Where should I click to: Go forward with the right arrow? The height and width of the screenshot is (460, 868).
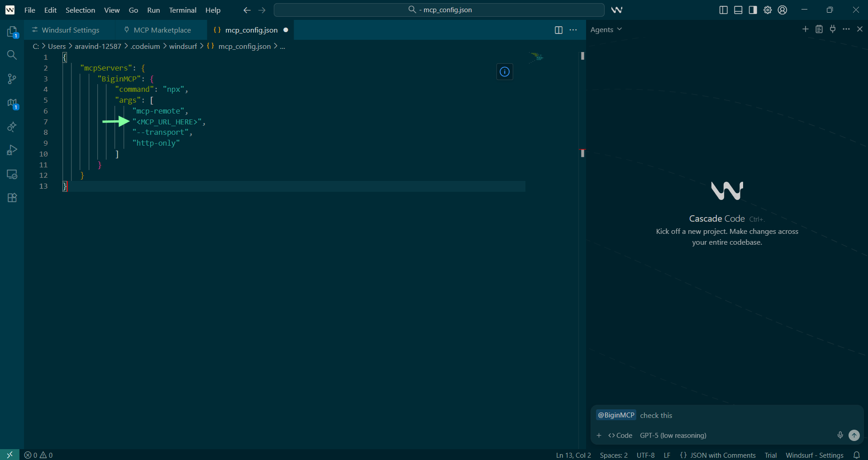pyautogui.click(x=262, y=10)
